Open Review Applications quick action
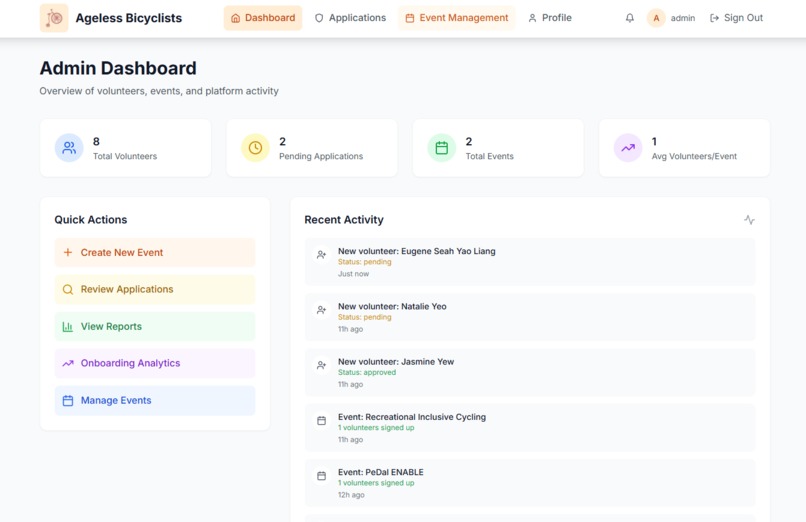 tap(155, 289)
